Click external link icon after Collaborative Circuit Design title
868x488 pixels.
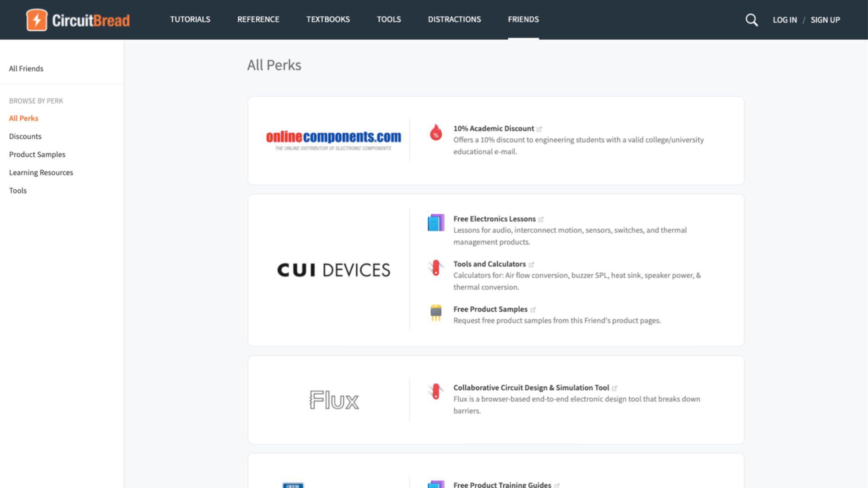(x=614, y=388)
